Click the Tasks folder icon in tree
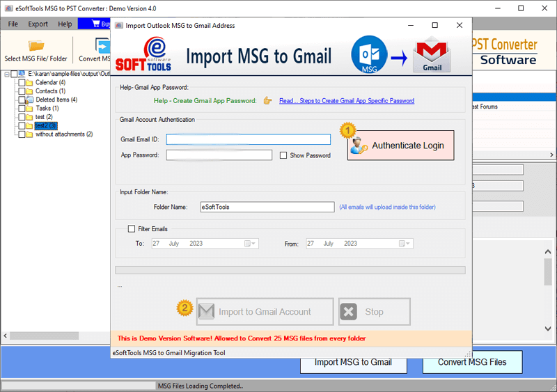This screenshot has height=392, width=557. click(29, 109)
